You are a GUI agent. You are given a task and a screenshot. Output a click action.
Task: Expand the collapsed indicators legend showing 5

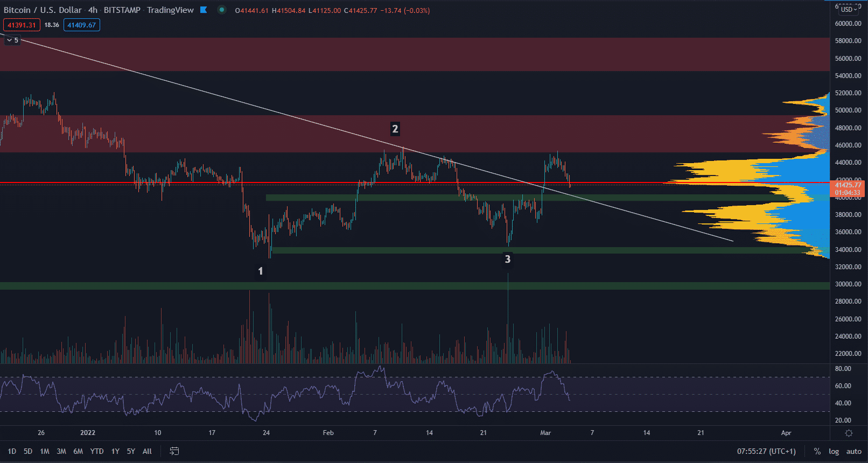pos(12,40)
